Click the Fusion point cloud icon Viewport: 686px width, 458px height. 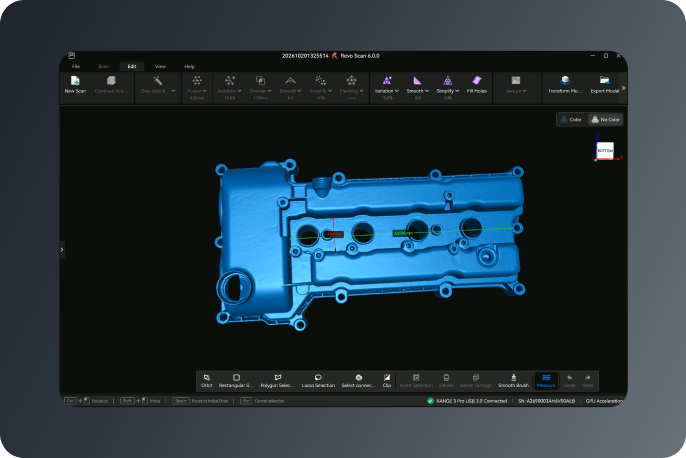(197, 80)
